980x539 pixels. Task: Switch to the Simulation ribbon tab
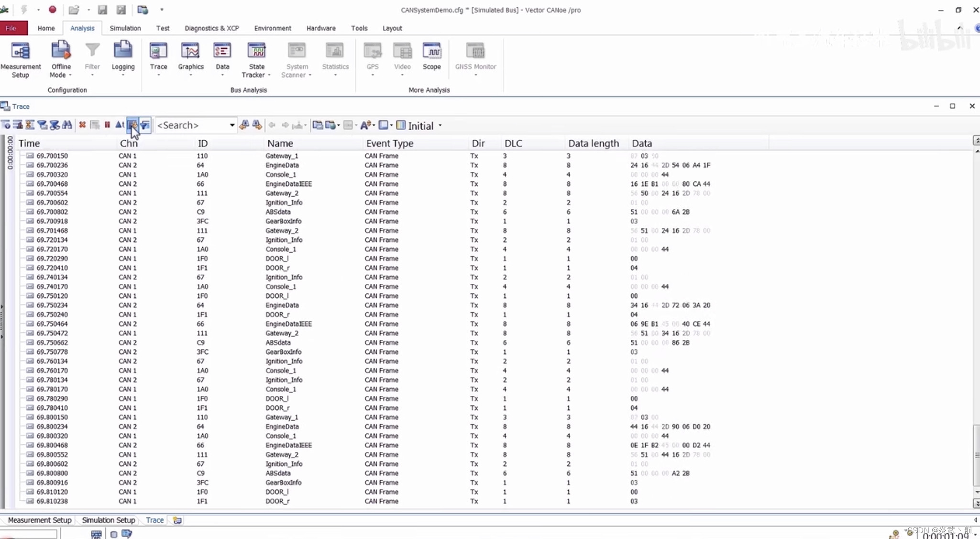125,28
